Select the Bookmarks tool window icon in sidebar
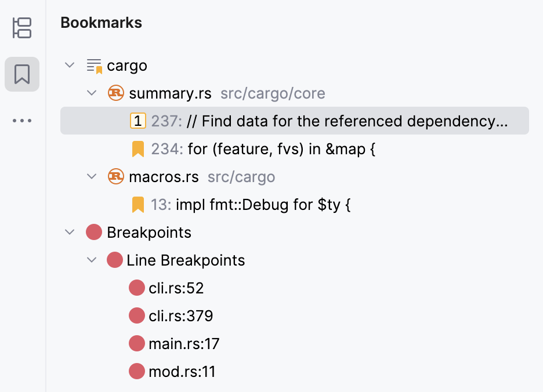The height and width of the screenshot is (392, 543). coord(21,74)
